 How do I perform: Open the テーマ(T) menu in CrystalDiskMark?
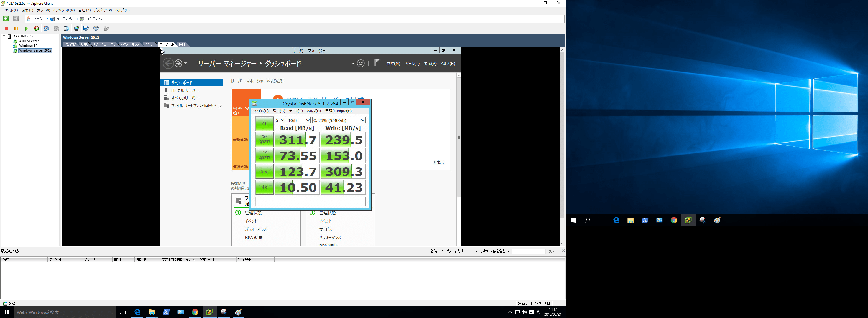pyautogui.click(x=296, y=111)
